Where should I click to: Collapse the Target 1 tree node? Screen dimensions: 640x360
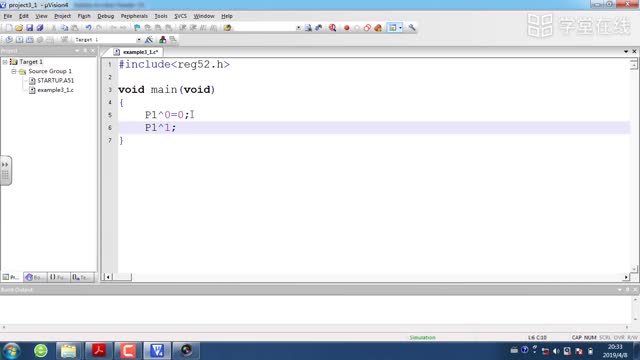pyautogui.click(x=5, y=62)
